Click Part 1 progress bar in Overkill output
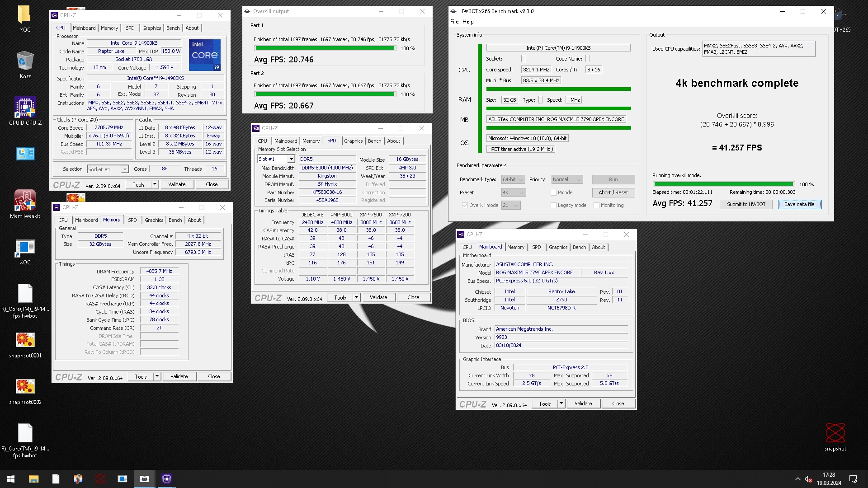 point(325,48)
